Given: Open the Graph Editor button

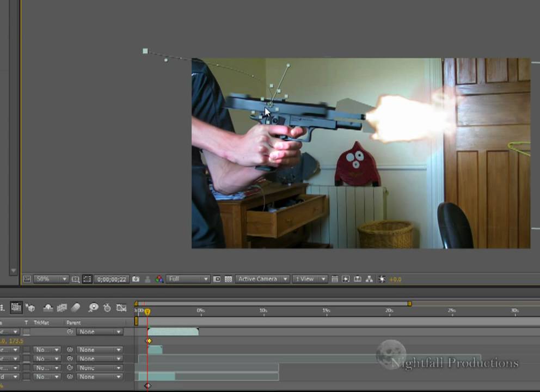Looking at the screenshot, I should pyautogui.click(x=121, y=308).
